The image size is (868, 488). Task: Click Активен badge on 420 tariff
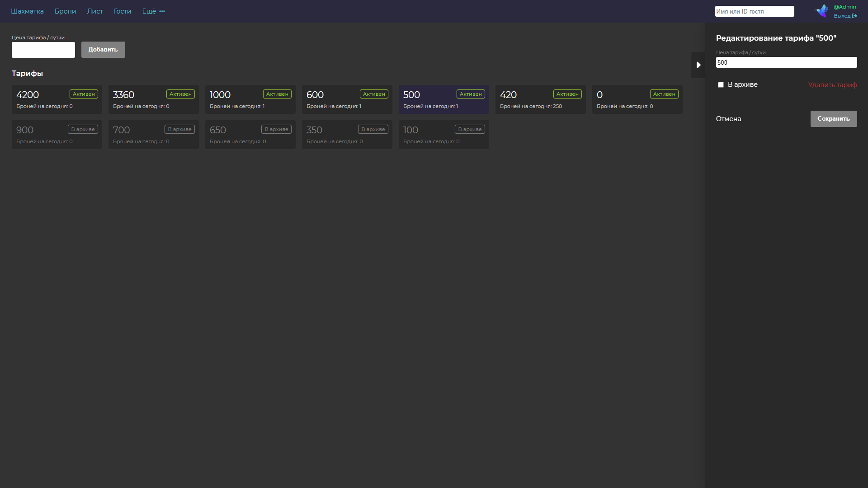pyautogui.click(x=567, y=94)
